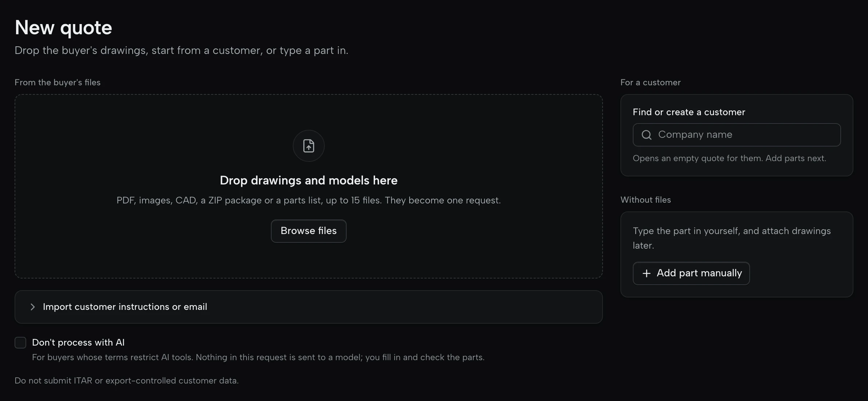The width and height of the screenshot is (868, 401).
Task: Click the Drop the buyer's drawings subtitle
Action: (181, 50)
